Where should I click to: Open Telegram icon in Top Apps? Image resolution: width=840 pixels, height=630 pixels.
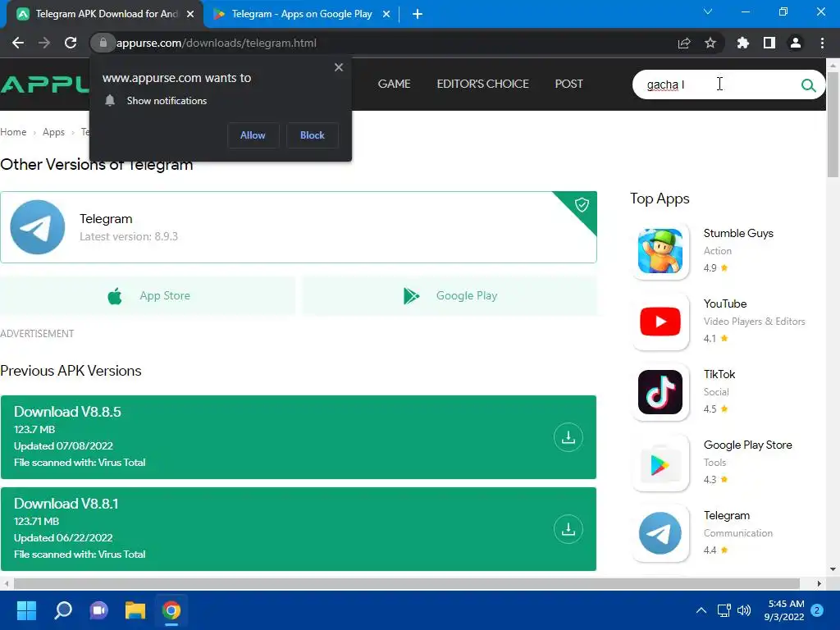click(x=660, y=533)
